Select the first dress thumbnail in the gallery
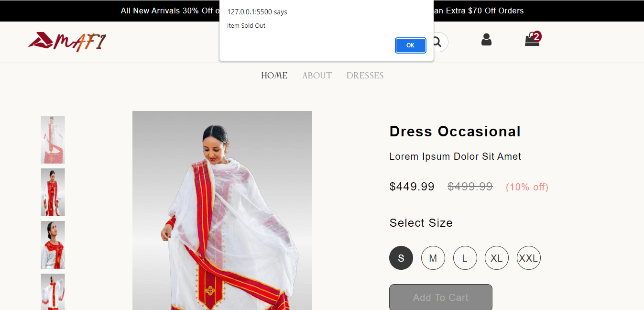This screenshot has width=644, height=310. 53,140
